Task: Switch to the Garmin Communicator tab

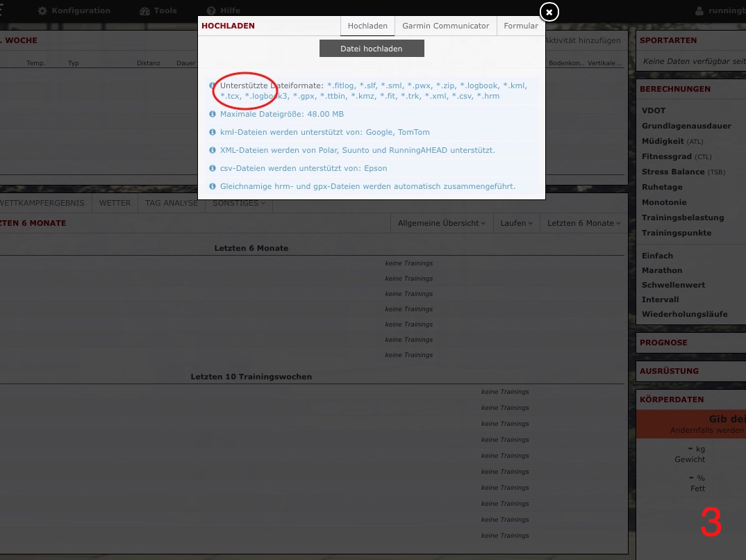Action: pyautogui.click(x=446, y=26)
